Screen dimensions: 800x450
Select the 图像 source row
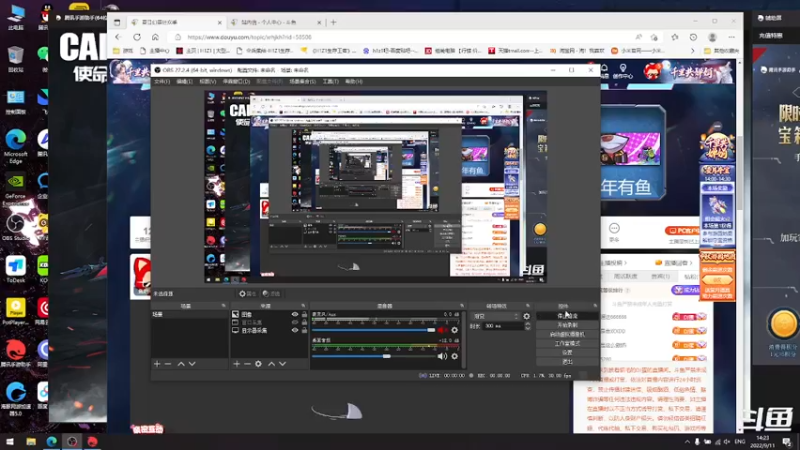(269, 315)
